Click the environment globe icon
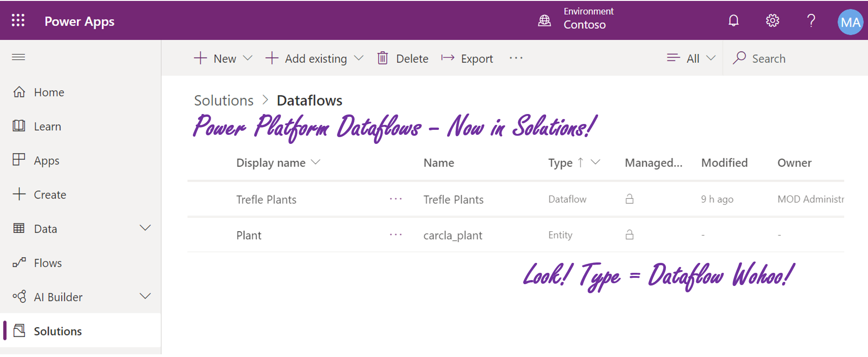 [544, 20]
